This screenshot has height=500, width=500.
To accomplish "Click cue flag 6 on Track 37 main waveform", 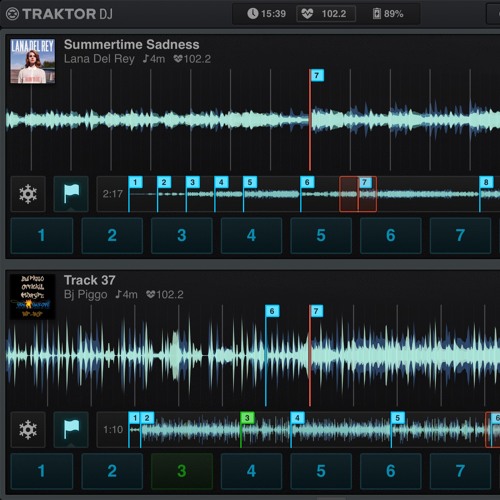I will [x=272, y=311].
